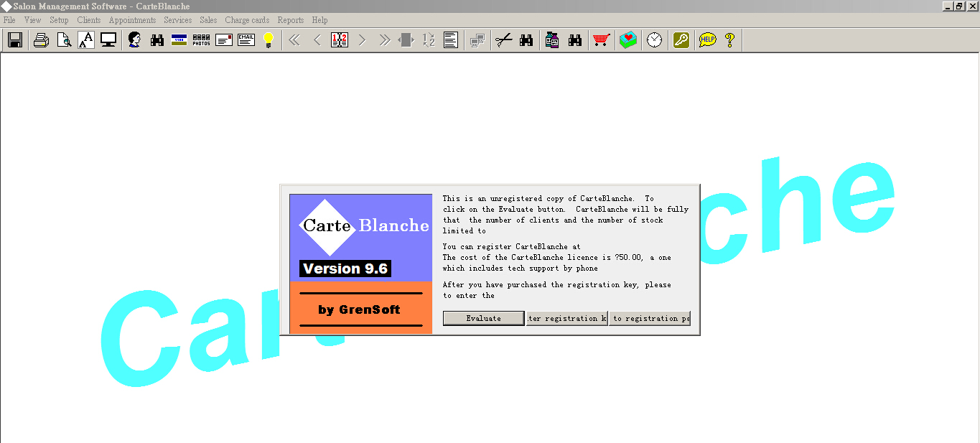
Task: Open the Reports menu
Action: [290, 20]
